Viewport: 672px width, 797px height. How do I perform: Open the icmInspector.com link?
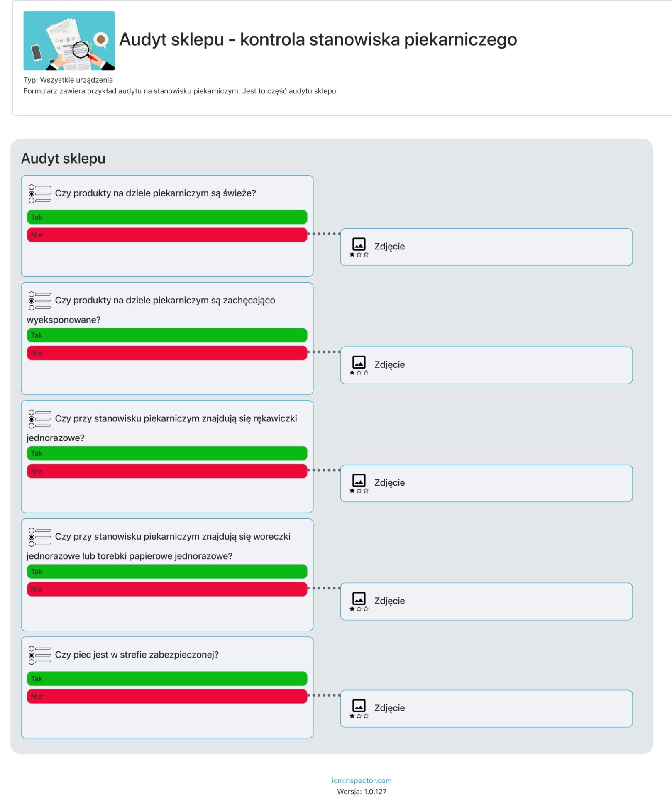362,780
